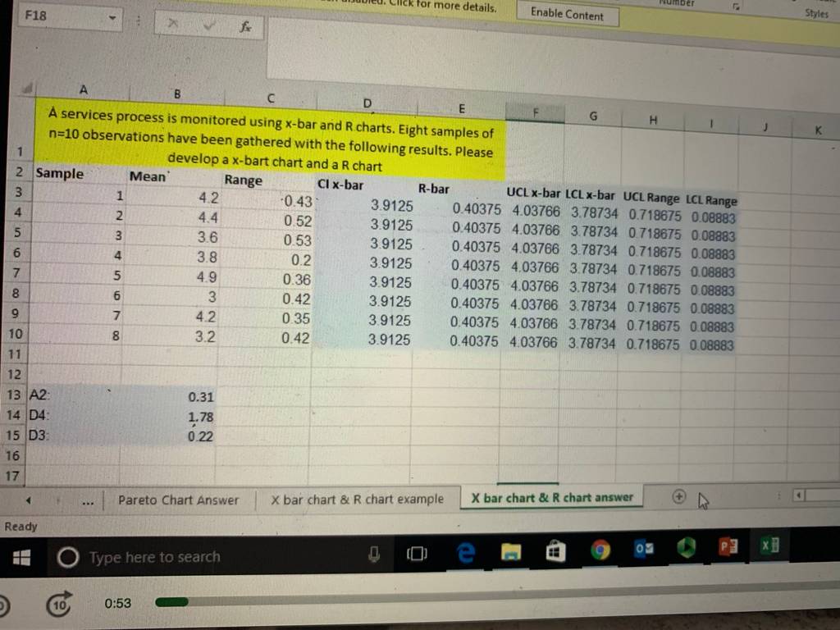Click the horizontal scrollbar left arrow
This screenshot has width=840, height=630.
(x=798, y=495)
